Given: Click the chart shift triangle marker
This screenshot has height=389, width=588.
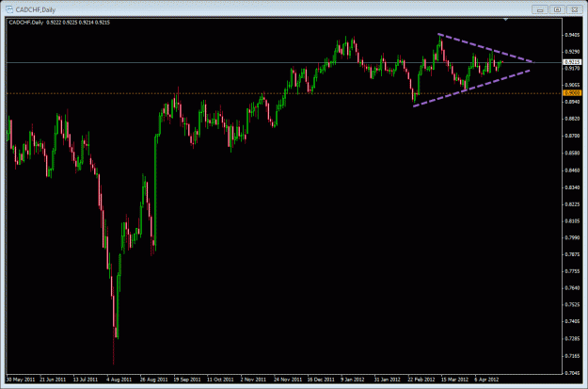Looking at the screenshot, I should [506, 19].
